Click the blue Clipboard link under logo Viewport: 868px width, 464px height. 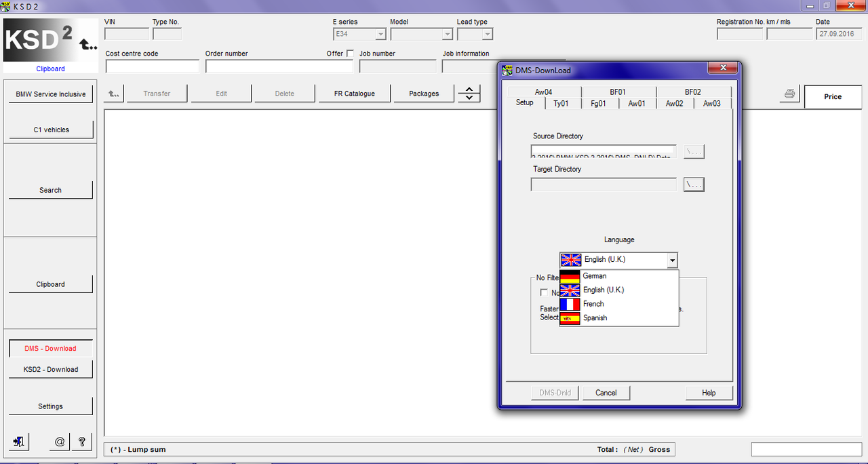coord(51,69)
